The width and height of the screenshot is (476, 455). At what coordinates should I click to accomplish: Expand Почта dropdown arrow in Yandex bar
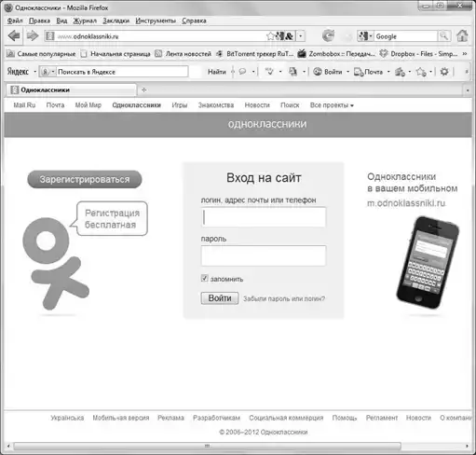click(x=388, y=72)
